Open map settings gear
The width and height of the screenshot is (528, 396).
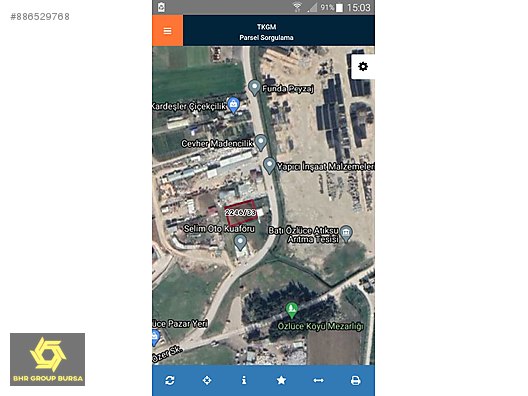363,66
